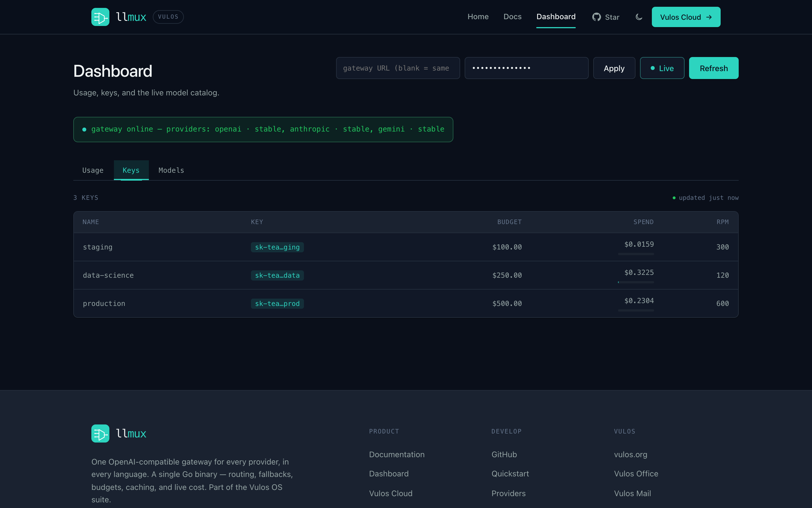Click the sk-tea…prod key chip
The height and width of the screenshot is (508, 812).
click(x=277, y=303)
